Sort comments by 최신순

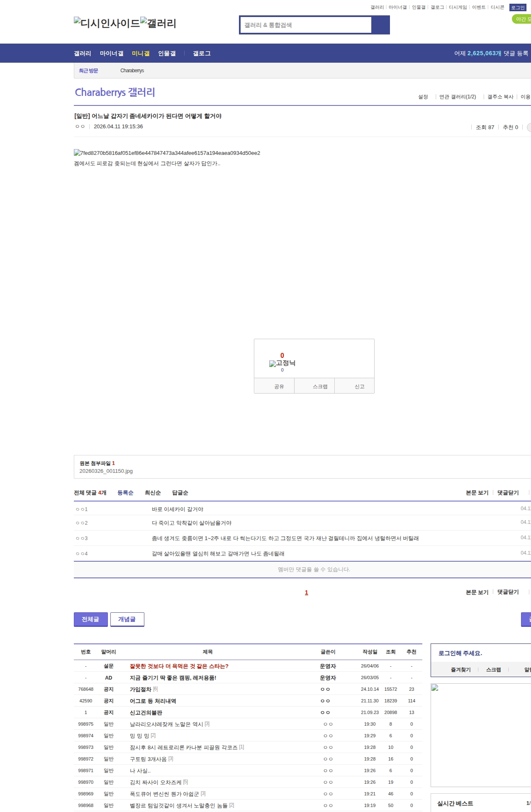153,493
